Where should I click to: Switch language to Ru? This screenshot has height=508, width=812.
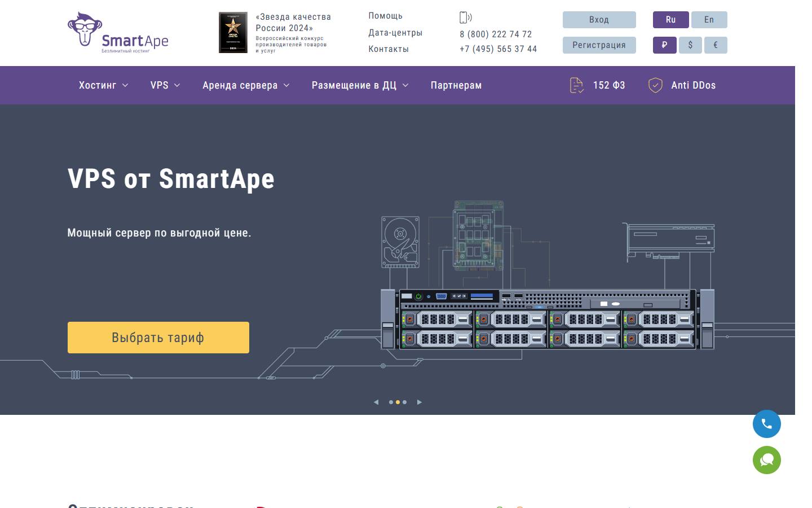pos(670,20)
